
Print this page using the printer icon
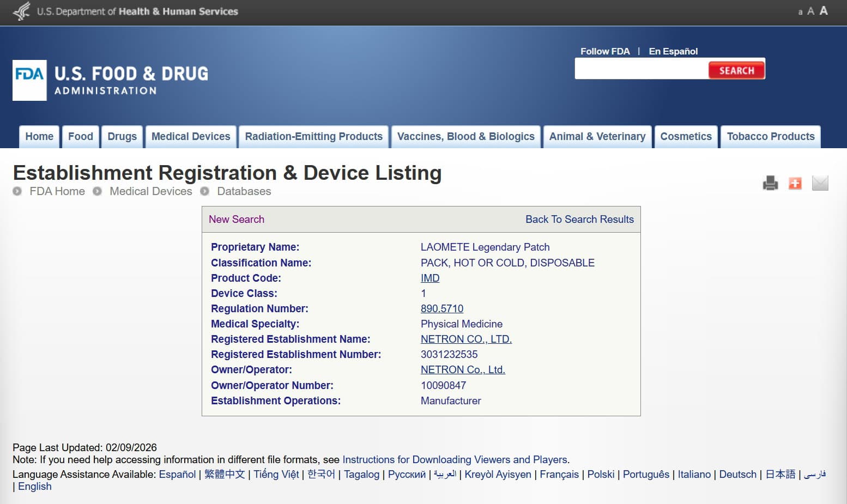[x=770, y=183]
